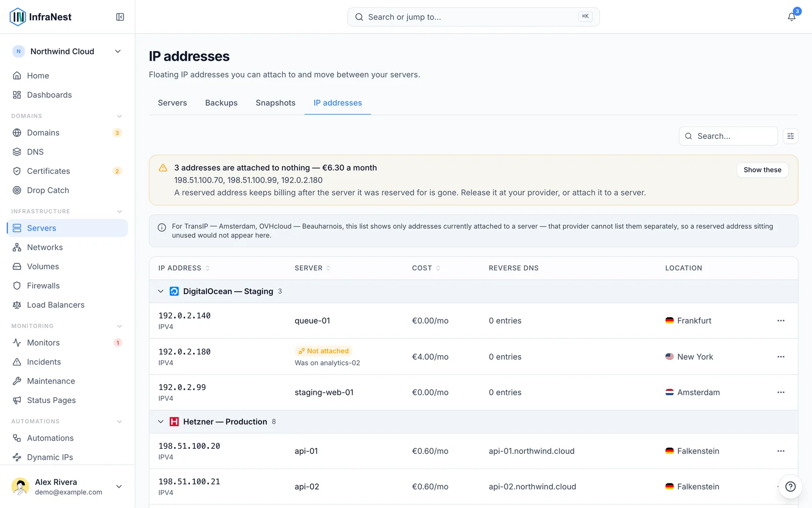
Task: Select IP addresses tab
Action: click(338, 103)
